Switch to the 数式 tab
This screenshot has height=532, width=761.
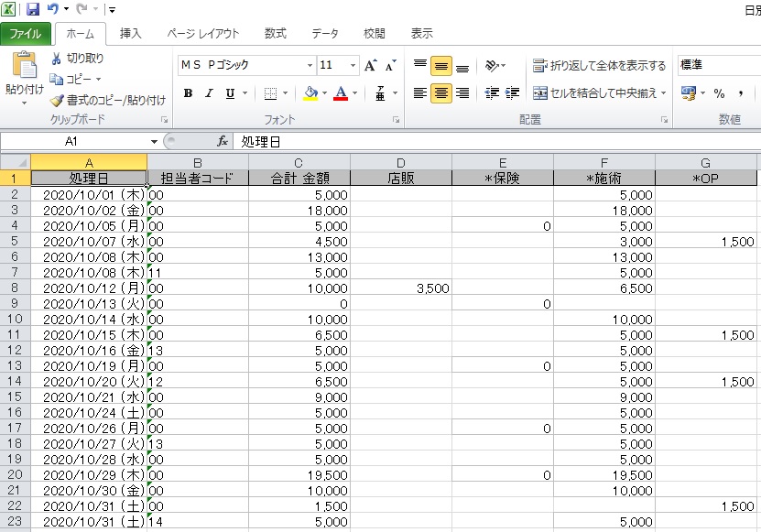(275, 34)
